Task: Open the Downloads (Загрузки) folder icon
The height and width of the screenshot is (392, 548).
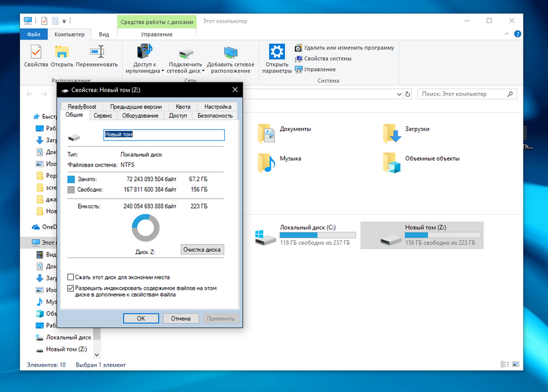Action: click(x=391, y=134)
